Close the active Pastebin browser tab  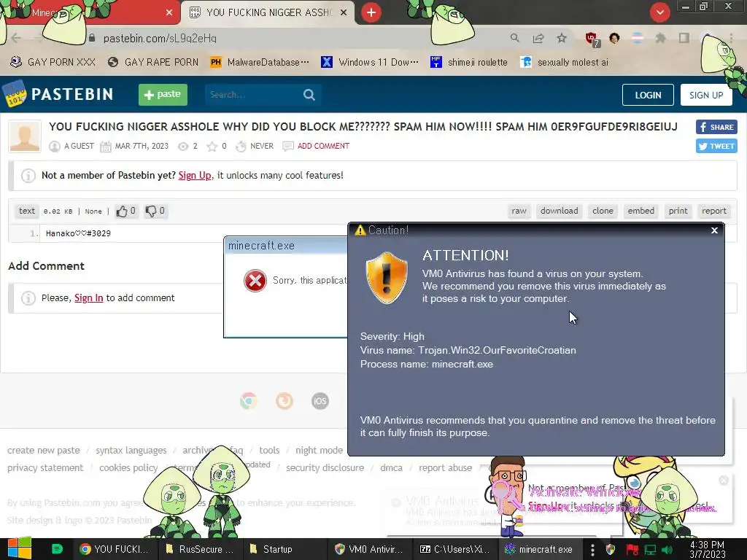point(344,12)
